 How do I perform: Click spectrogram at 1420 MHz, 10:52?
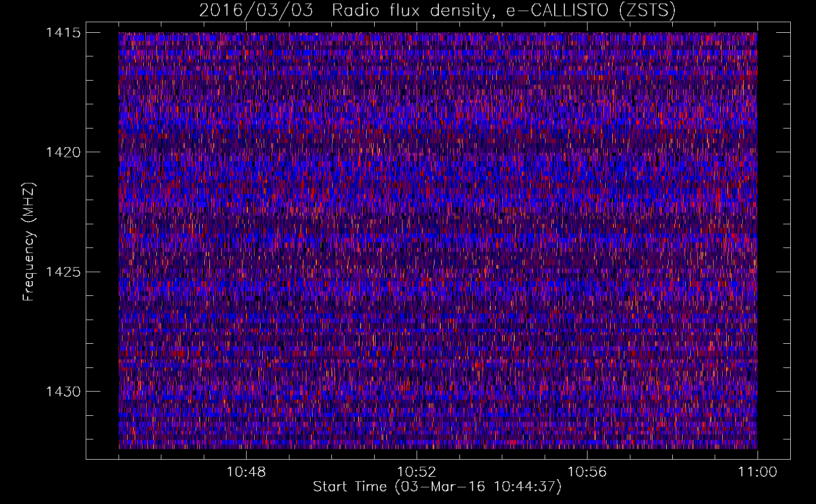pos(417,152)
